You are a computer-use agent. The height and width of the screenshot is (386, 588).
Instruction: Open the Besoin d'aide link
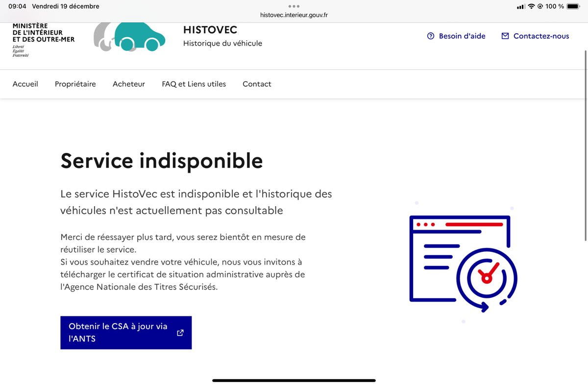click(462, 36)
